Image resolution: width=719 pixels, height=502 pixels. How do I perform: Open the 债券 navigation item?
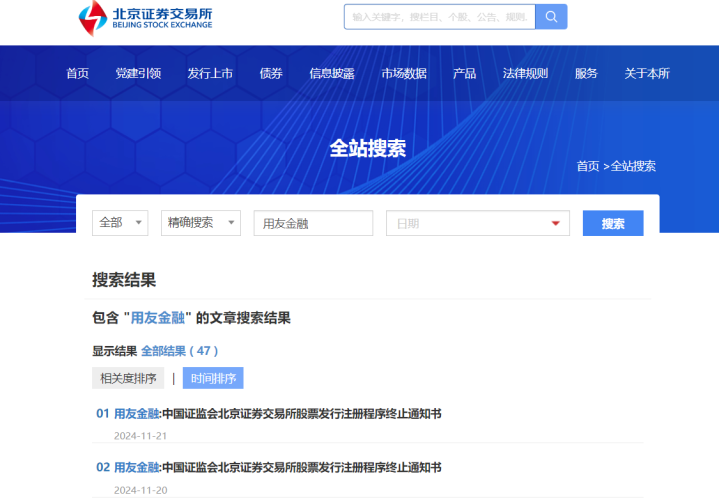[271, 73]
